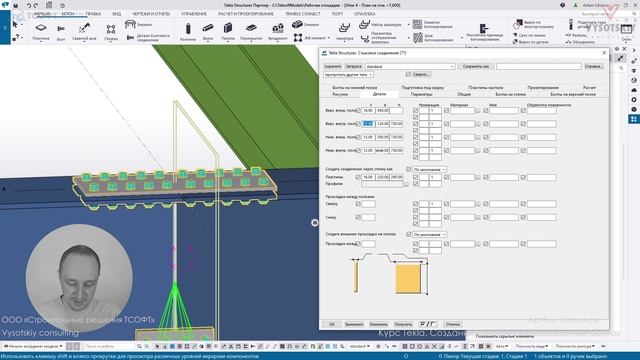640x360 pixels.
Task: Open Плоскость вида dropdown in status toolbar
Action: coord(531,346)
